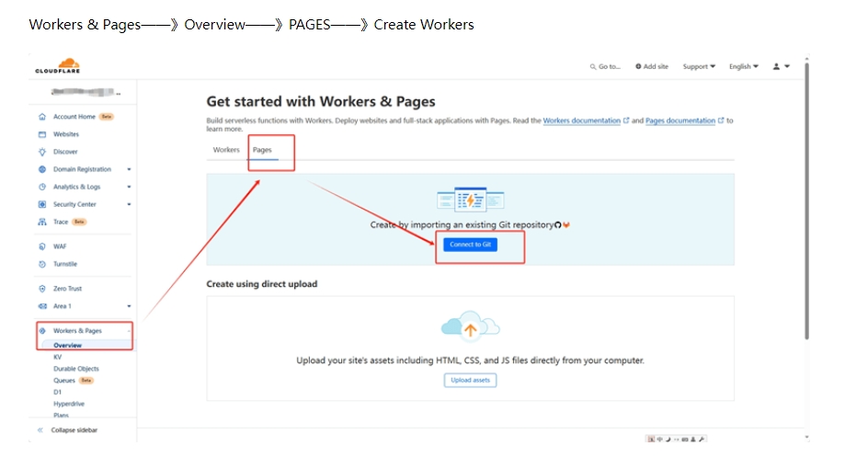Click the Zero Trust icon
The width and height of the screenshot is (868, 457).
coord(42,289)
